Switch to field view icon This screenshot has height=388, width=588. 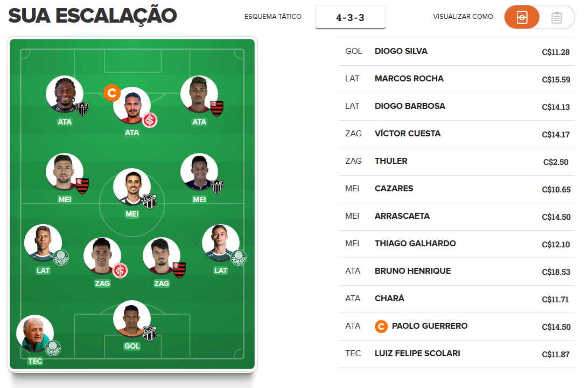(522, 17)
